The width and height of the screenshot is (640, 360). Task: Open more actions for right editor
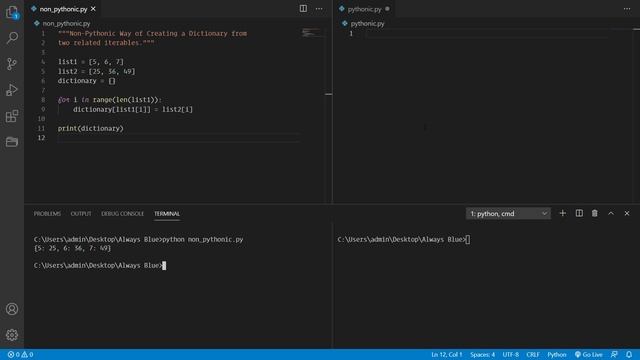pyautogui.click(x=627, y=9)
